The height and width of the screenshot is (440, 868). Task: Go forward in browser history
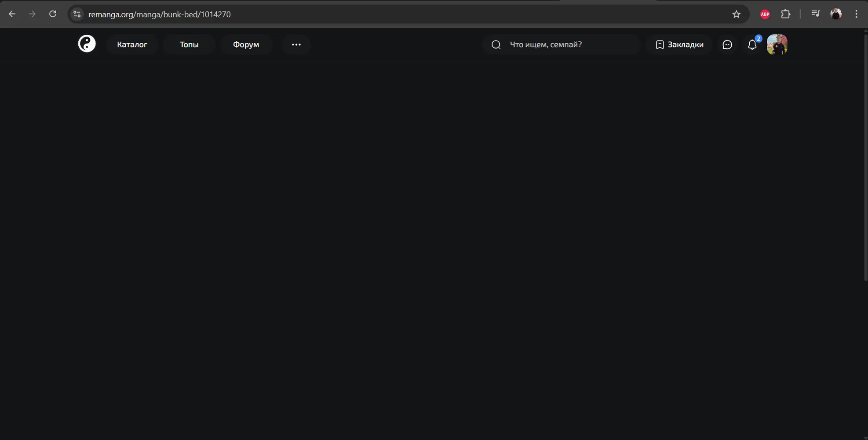32,14
